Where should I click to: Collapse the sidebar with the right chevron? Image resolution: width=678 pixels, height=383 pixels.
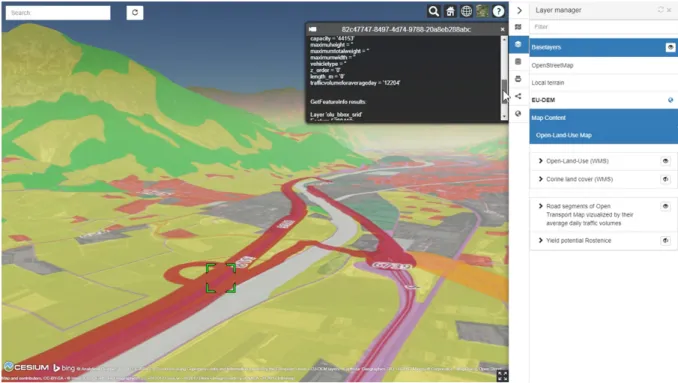[x=519, y=10]
